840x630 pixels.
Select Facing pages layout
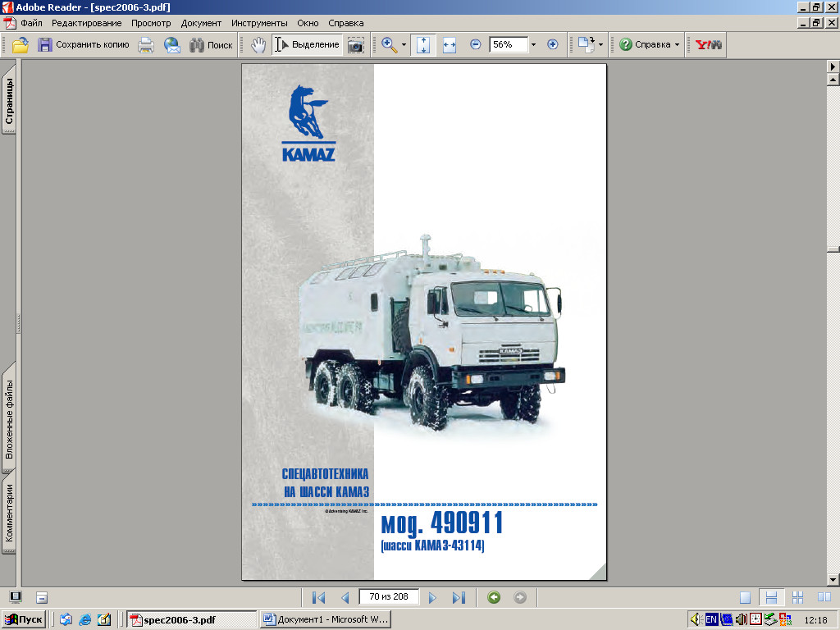(x=824, y=597)
